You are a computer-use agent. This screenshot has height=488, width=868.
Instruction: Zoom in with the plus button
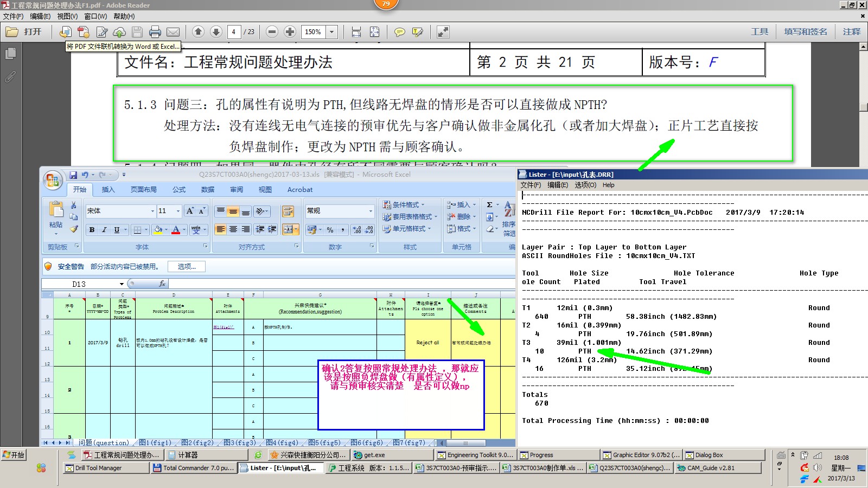(x=290, y=32)
